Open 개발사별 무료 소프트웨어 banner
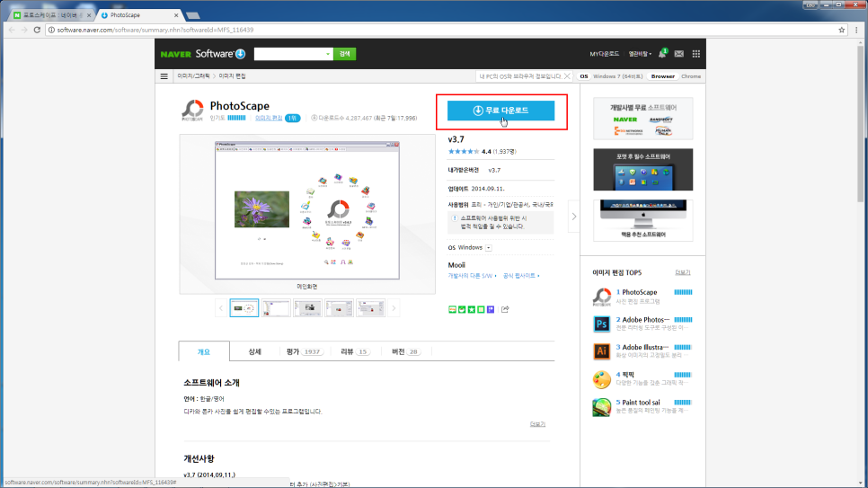Viewport: 868px width, 488px height. coord(642,119)
